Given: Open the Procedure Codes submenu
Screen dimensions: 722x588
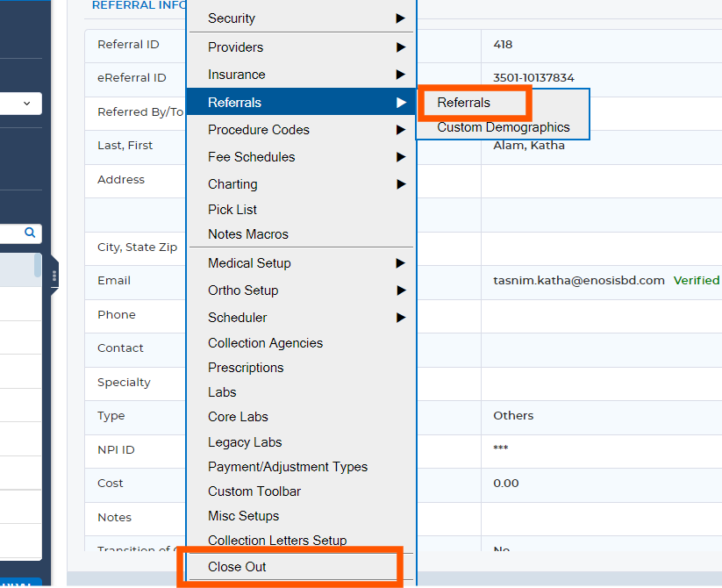Looking at the screenshot, I should [x=301, y=130].
